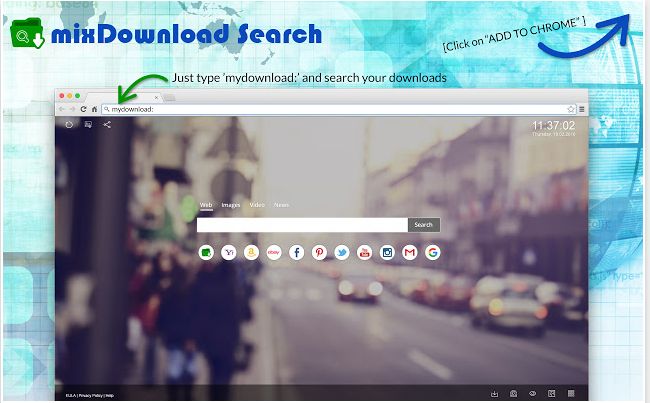This screenshot has width=650, height=403.
Task: Click the circular refresh icon on the page
Action: 69,124
